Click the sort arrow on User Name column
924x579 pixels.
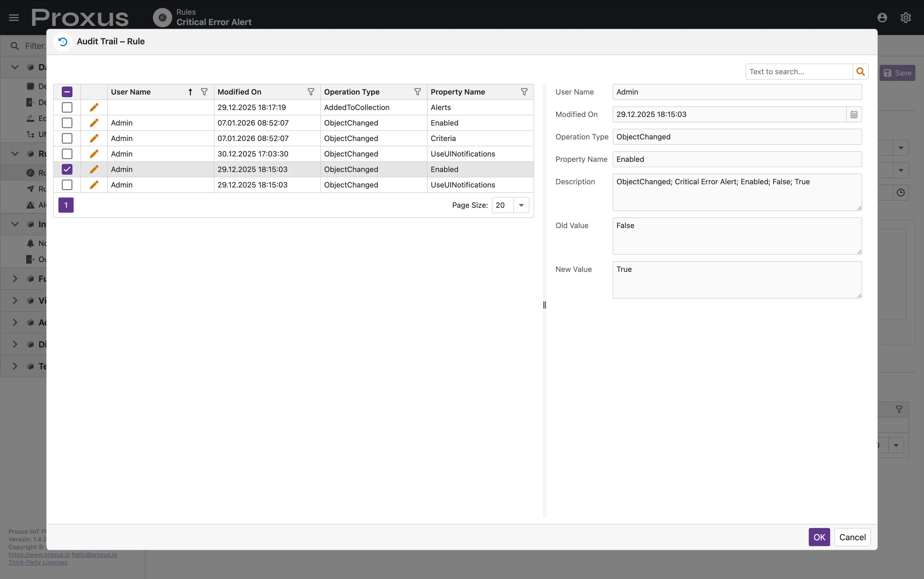[190, 92]
